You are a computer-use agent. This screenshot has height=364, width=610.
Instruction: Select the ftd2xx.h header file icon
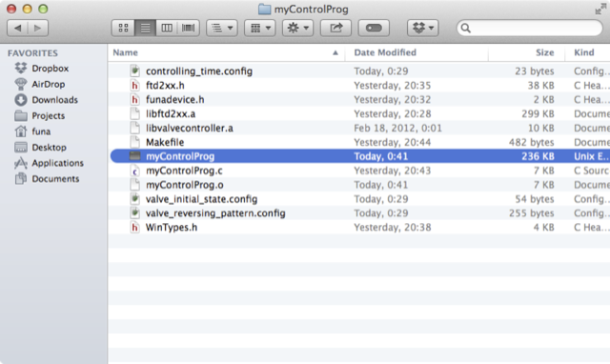tap(135, 85)
